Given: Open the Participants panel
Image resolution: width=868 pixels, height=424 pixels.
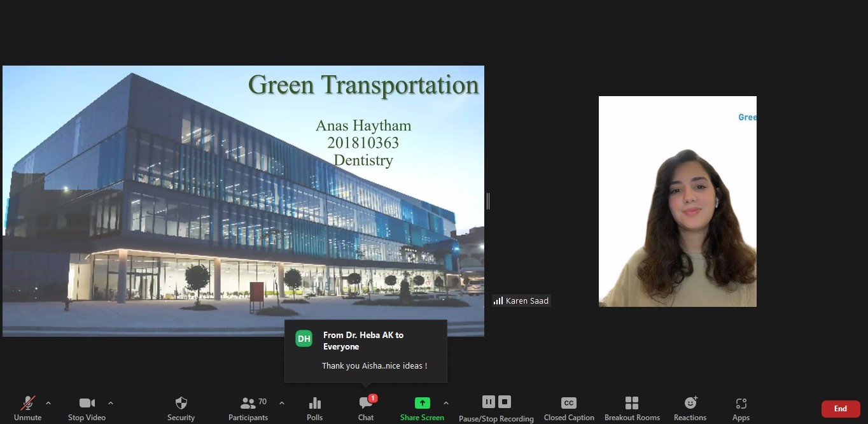Looking at the screenshot, I should point(248,407).
